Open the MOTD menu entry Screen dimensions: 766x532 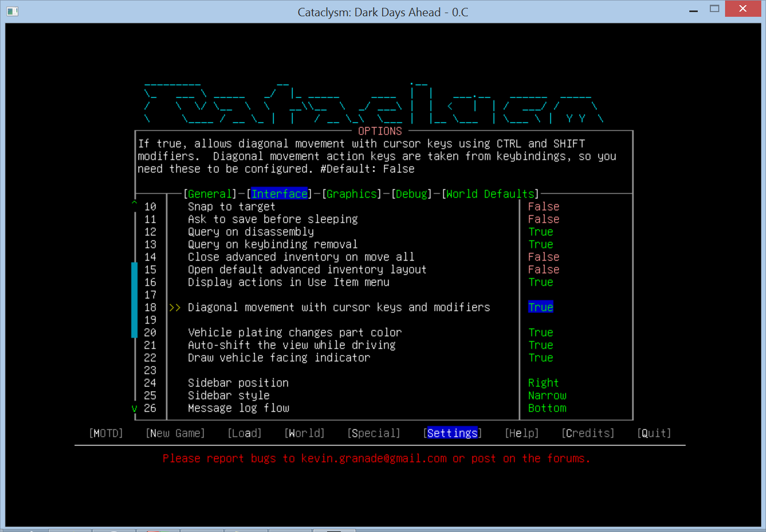pos(106,433)
